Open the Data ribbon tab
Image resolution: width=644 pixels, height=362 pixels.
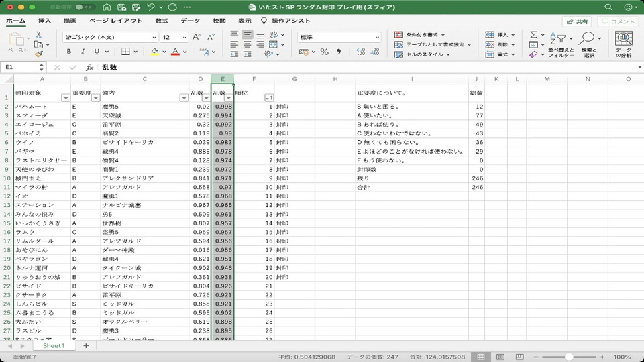[191, 21]
